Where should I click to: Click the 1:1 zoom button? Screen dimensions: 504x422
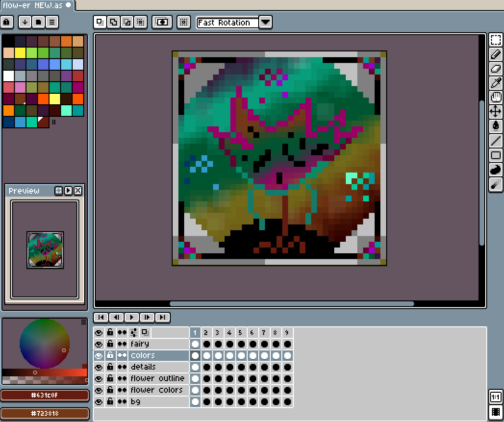pos(495,397)
